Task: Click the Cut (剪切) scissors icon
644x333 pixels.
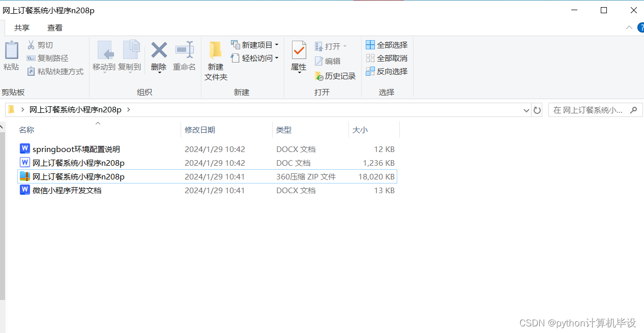Action: point(31,45)
